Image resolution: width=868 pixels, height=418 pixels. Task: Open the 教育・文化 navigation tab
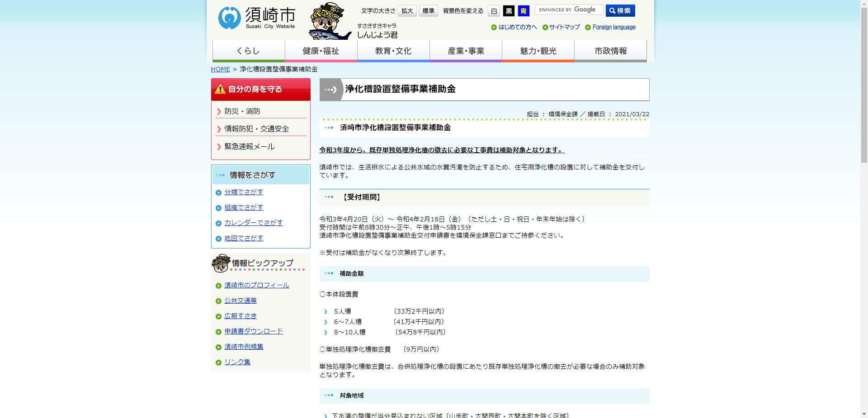393,51
